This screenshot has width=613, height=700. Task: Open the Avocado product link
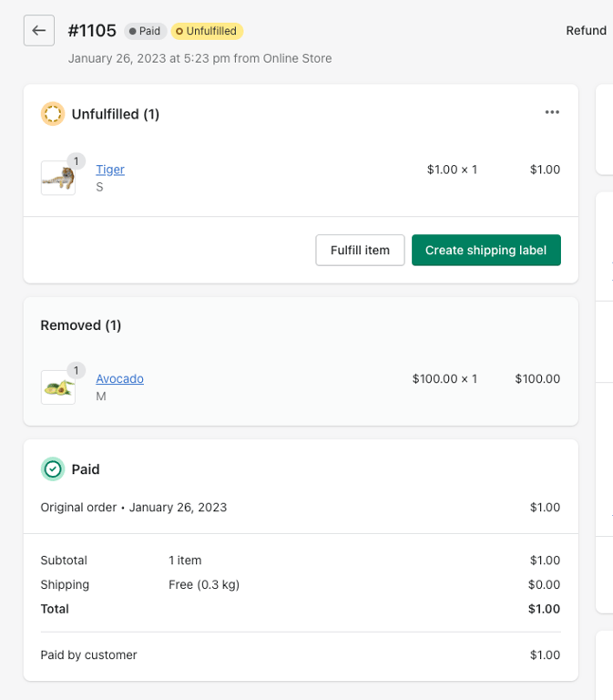(119, 378)
